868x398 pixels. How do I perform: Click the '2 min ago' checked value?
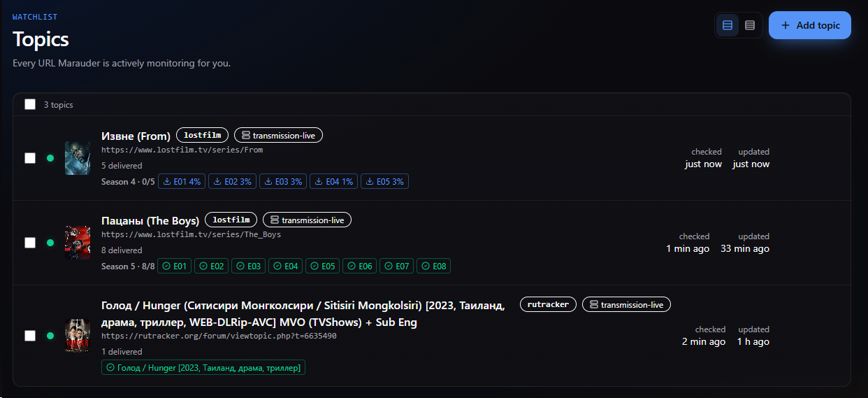tap(704, 342)
